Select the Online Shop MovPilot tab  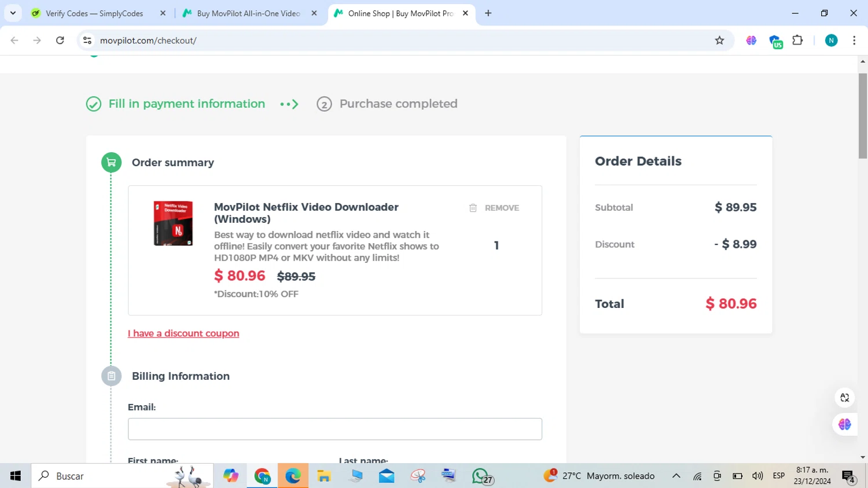click(x=400, y=13)
